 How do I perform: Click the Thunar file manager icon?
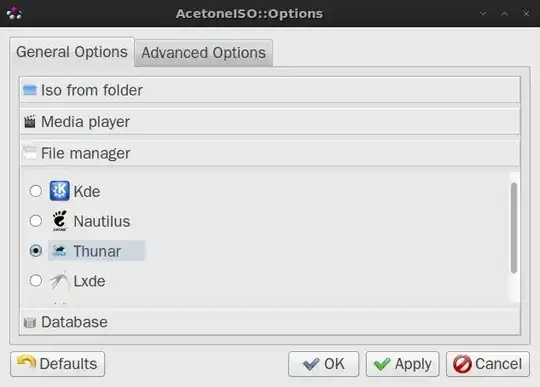tap(60, 251)
